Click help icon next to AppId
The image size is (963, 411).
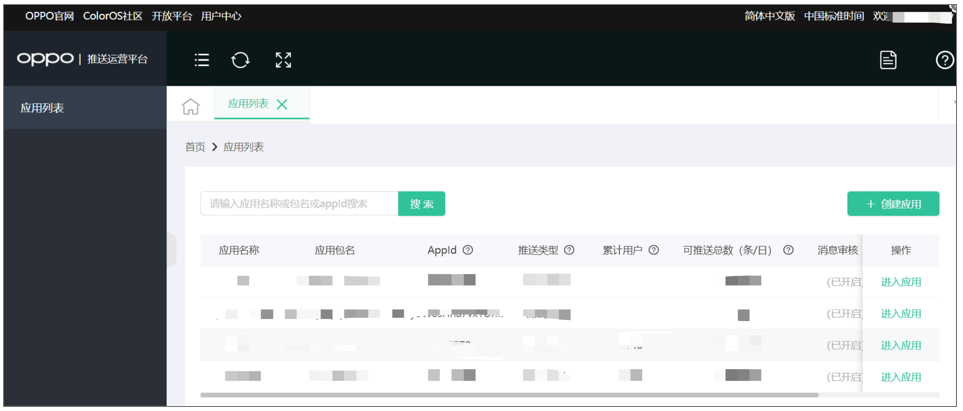tap(468, 250)
